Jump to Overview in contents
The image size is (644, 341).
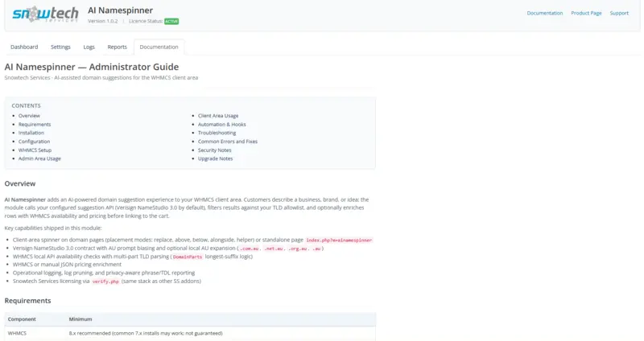coord(29,116)
